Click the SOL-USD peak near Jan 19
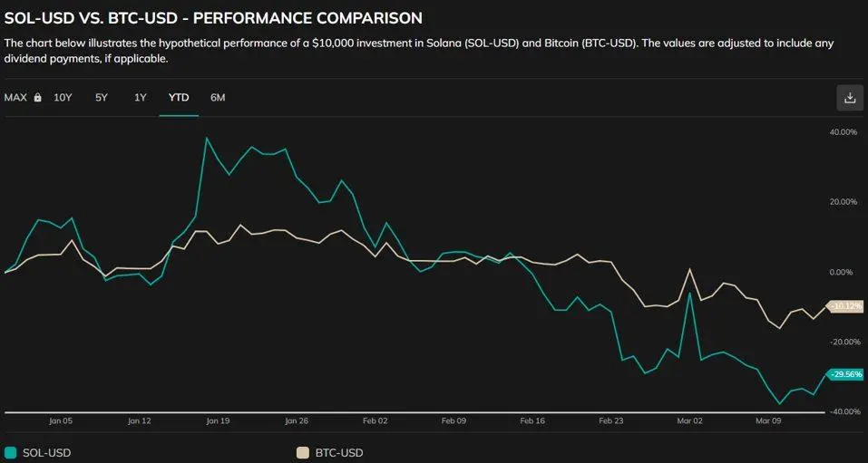 click(x=207, y=139)
